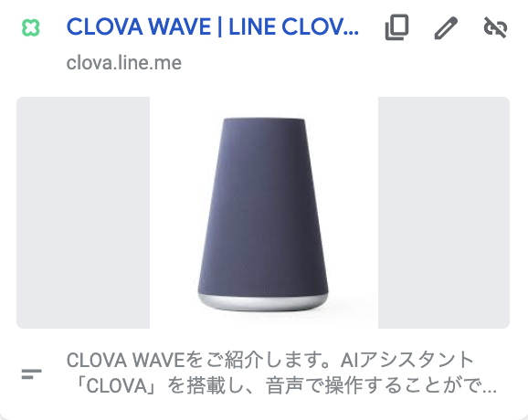The height and width of the screenshot is (420, 528).
Task: Click the clova.line.me domain text
Action: [124, 63]
